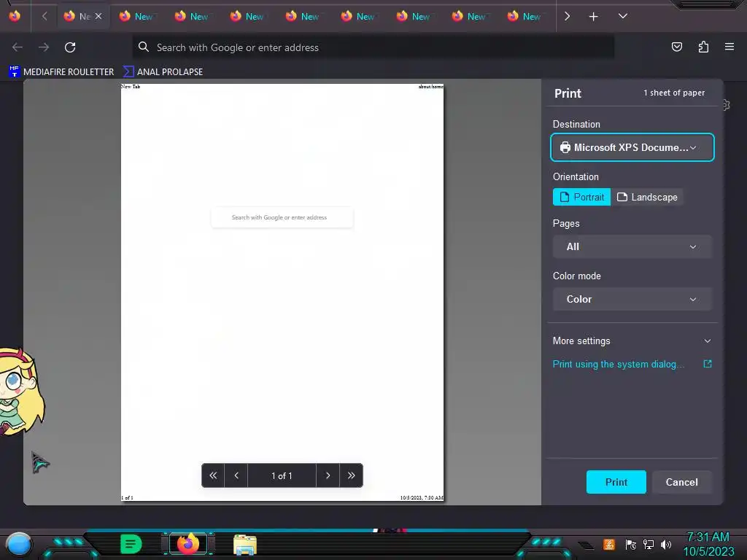747x560 pixels.
Task: Click the Firefox taskbar icon
Action: pos(187,543)
